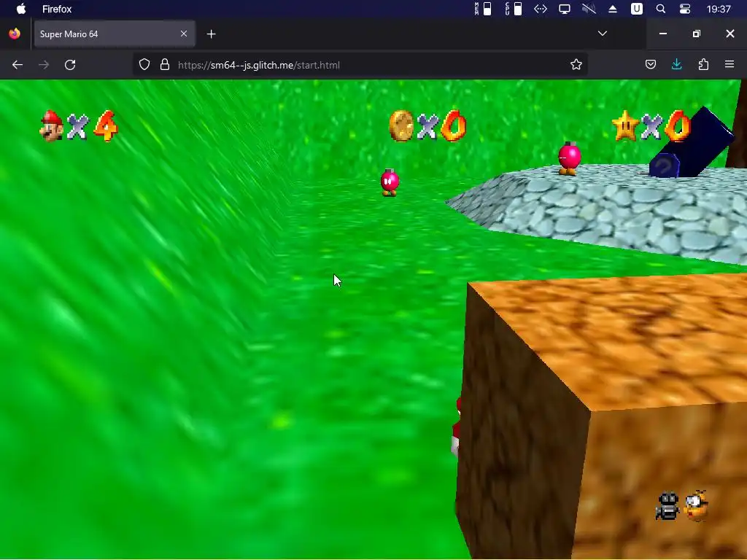This screenshot has height=560, width=747.
Task: Click the remote connection arrows icon
Action: click(x=541, y=9)
